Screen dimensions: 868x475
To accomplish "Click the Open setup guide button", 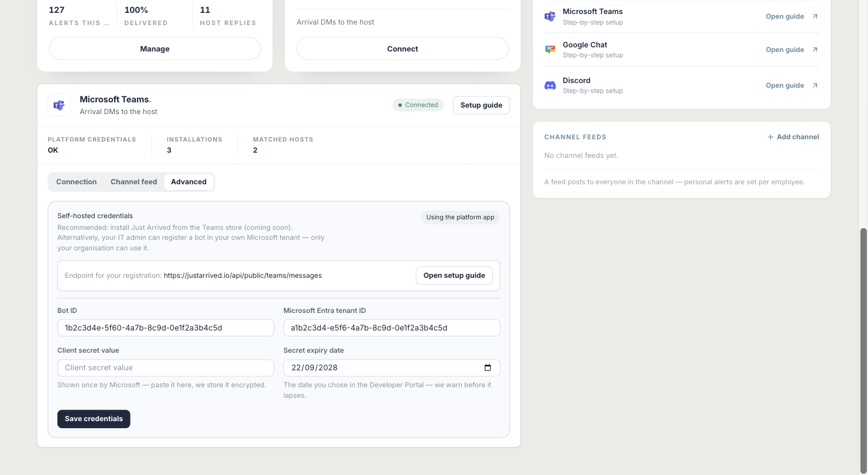I will [x=454, y=276].
